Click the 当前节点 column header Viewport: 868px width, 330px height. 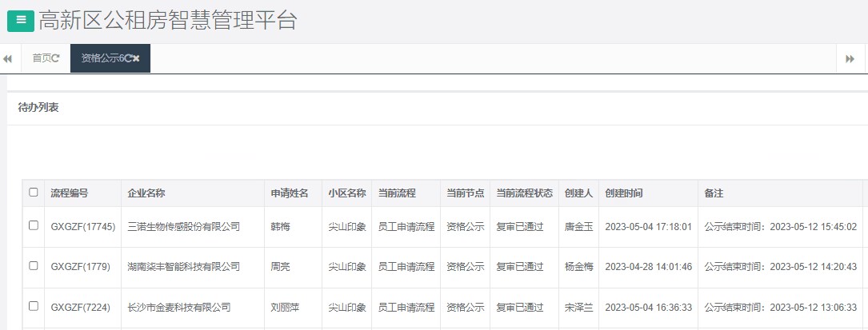click(466, 193)
